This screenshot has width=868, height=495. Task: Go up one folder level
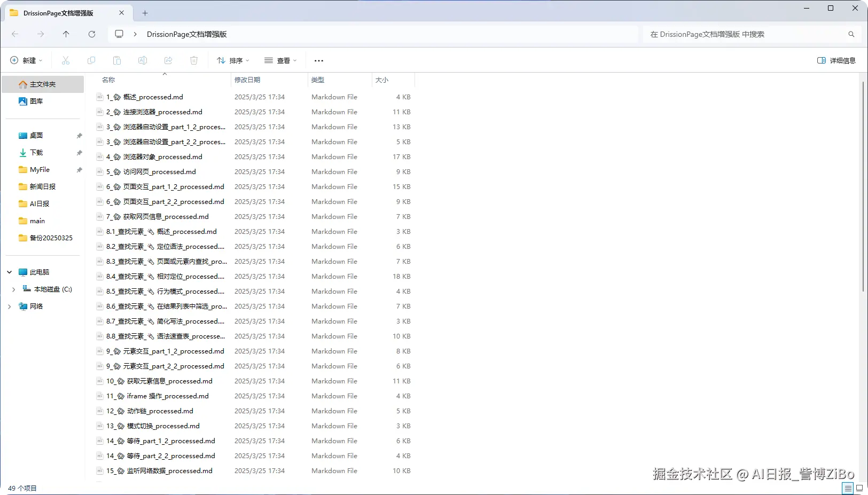(66, 34)
